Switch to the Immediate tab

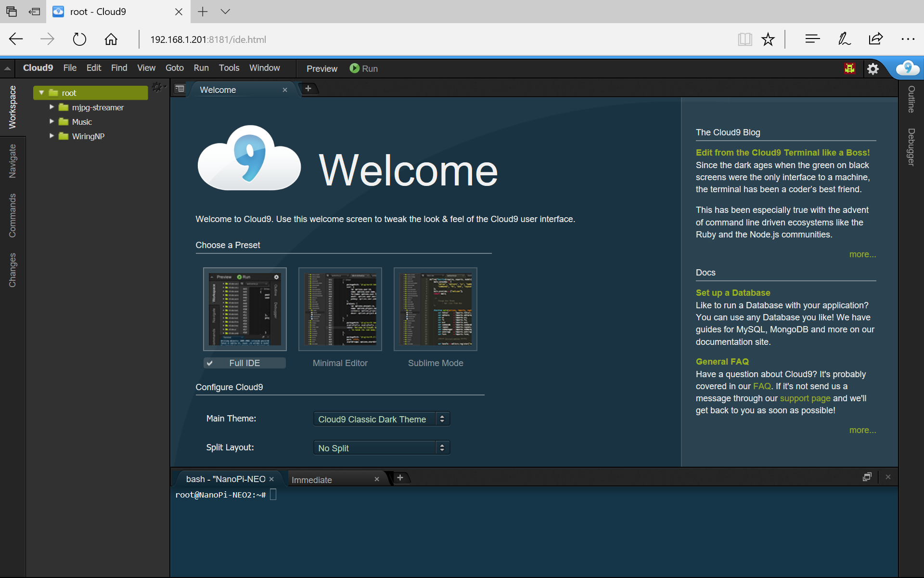(312, 480)
